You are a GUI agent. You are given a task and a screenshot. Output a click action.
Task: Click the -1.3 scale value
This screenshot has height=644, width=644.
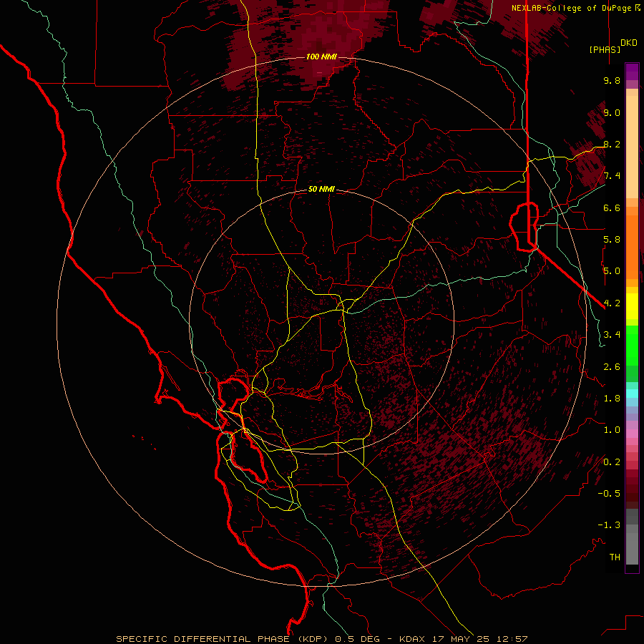tap(609, 525)
